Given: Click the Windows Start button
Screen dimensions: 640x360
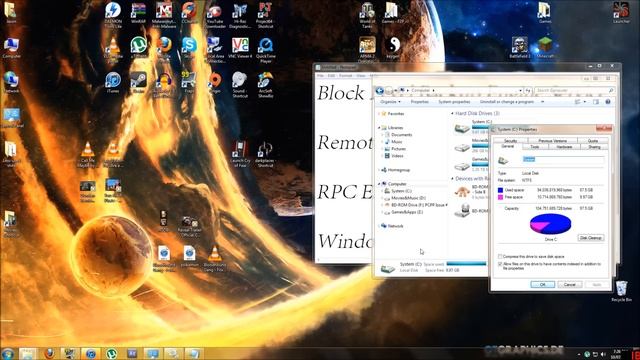Looking at the screenshot, I should pyautogui.click(x=8, y=353).
